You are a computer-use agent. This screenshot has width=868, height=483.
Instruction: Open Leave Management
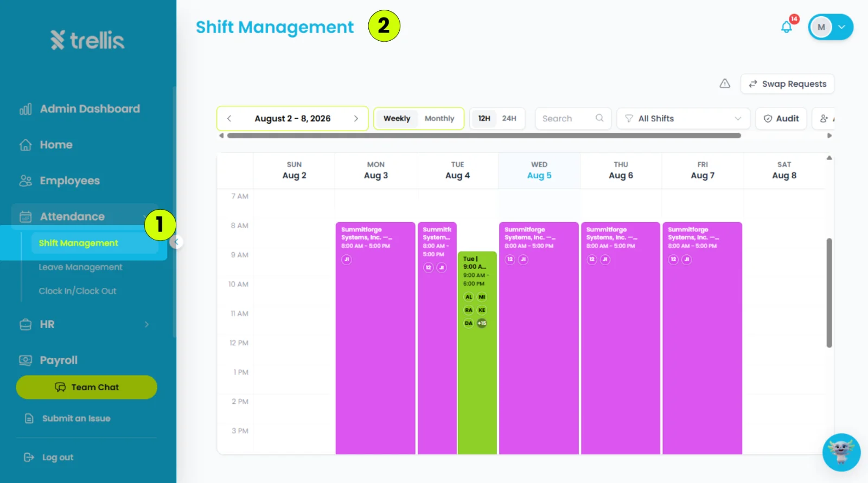tap(80, 267)
